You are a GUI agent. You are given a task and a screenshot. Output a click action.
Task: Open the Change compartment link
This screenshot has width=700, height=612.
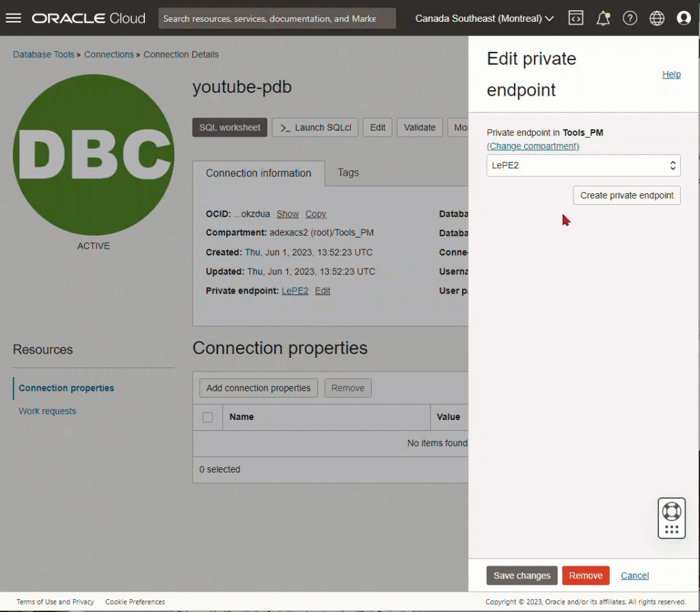pos(533,145)
